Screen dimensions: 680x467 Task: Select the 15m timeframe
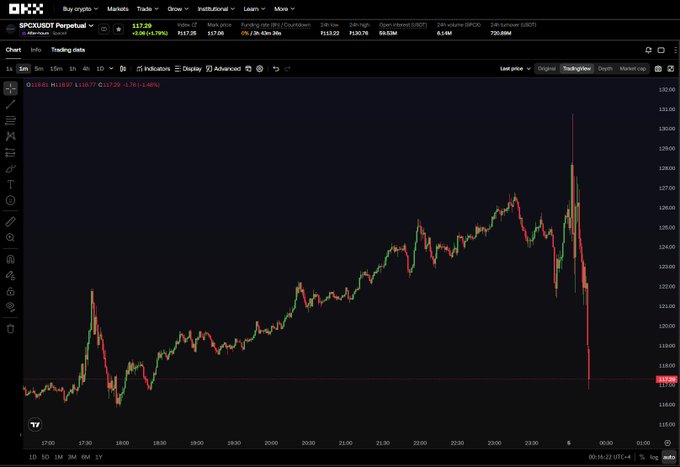pos(56,69)
